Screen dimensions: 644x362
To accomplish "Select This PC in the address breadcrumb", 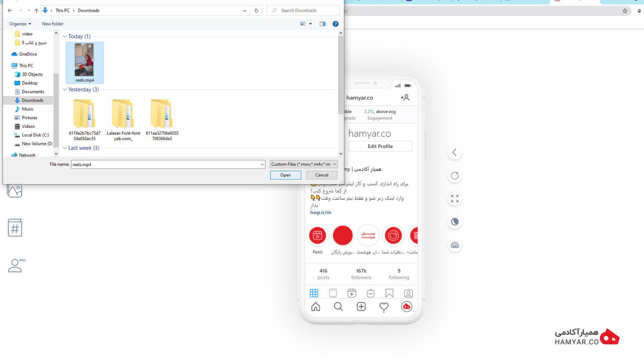I will 63,10.
